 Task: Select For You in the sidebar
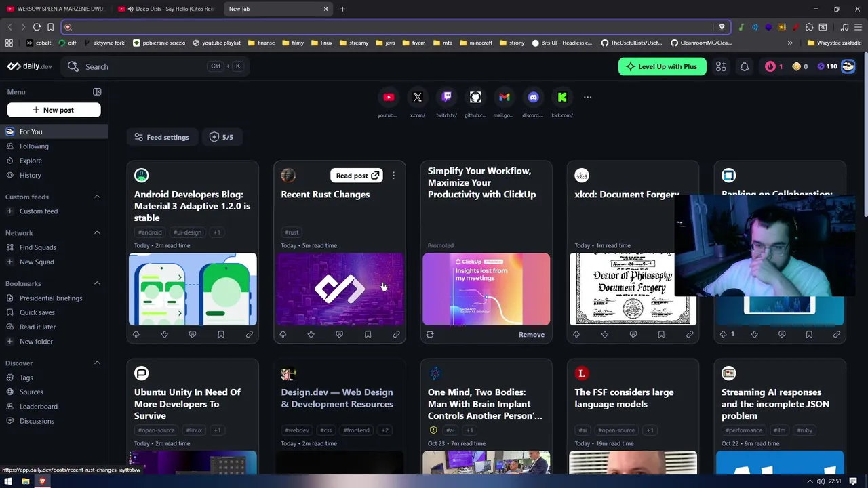54,131
